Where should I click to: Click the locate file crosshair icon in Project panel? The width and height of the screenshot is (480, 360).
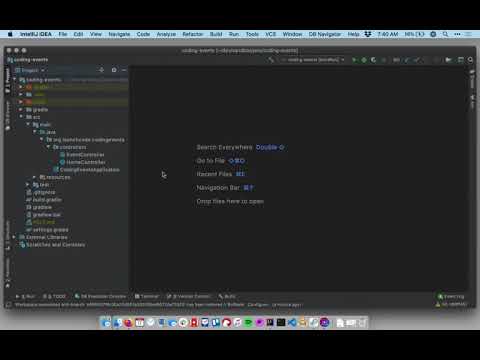[x=102, y=70]
